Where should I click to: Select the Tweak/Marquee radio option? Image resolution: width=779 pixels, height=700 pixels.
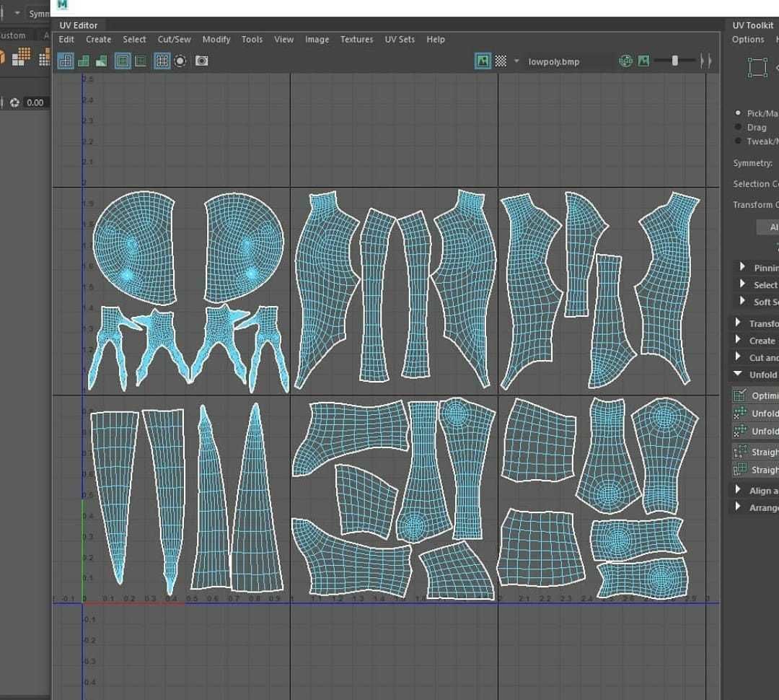point(739,141)
